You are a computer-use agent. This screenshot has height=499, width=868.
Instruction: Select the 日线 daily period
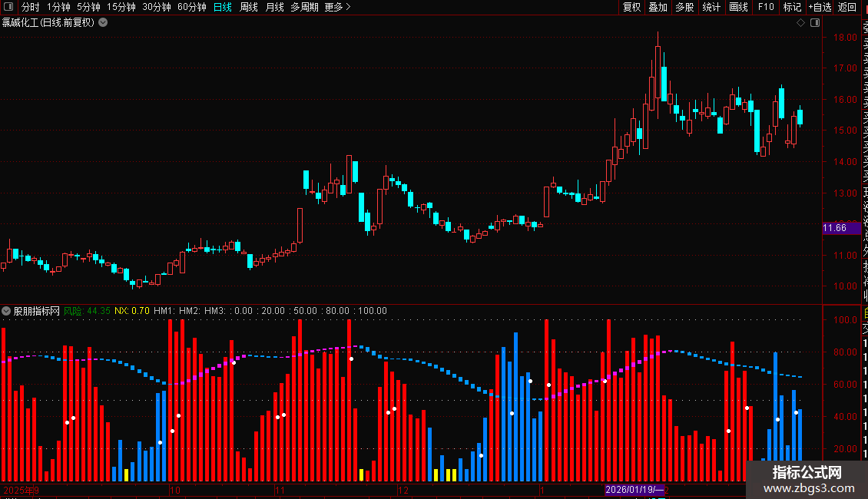click(223, 7)
